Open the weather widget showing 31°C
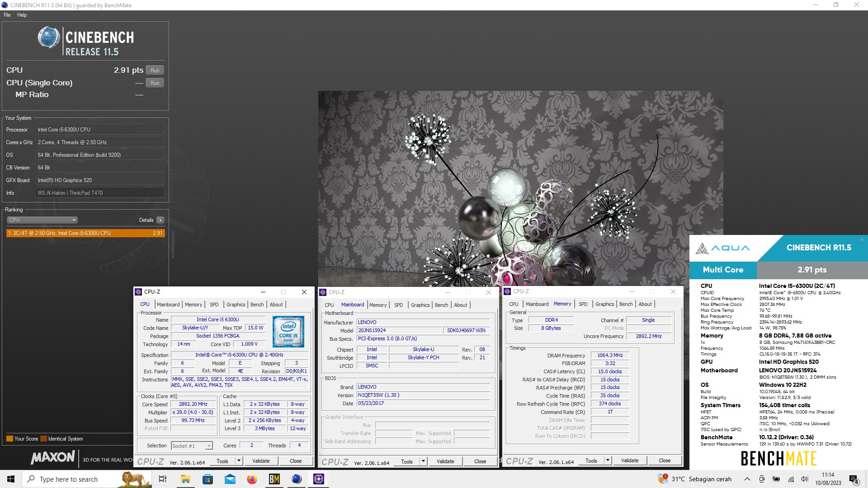The image size is (868, 488). coord(694,479)
